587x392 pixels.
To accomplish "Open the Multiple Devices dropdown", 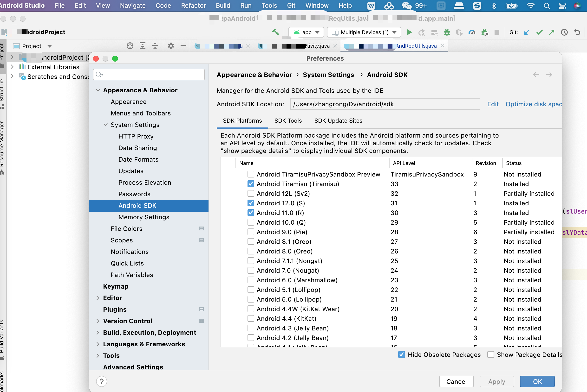I will 364,32.
